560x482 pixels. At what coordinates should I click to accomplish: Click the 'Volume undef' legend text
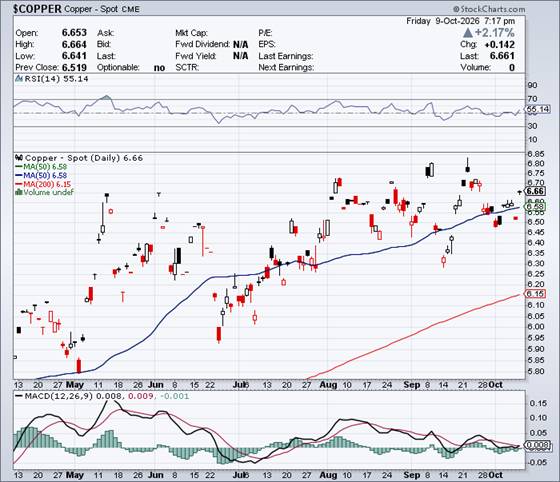pos(49,192)
